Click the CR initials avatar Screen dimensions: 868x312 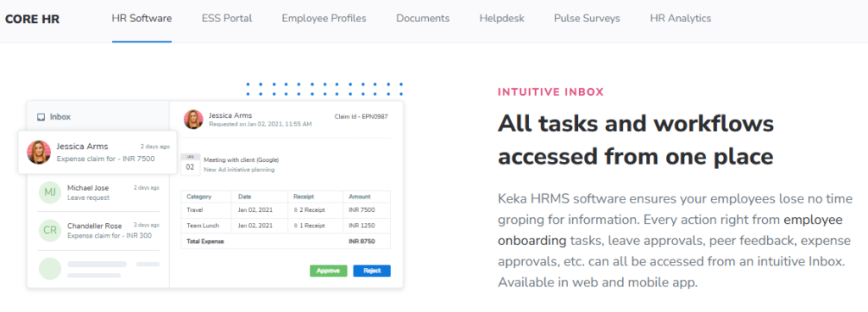coord(50,230)
